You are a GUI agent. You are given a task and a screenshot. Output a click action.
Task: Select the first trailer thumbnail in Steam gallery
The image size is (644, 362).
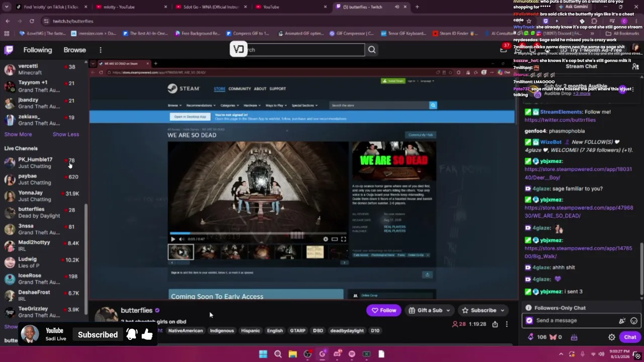pos(181,252)
